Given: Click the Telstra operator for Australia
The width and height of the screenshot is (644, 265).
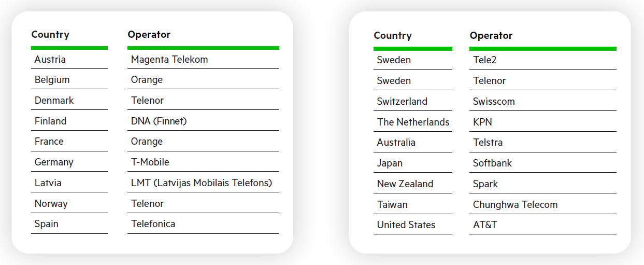Looking at the screenshot, I should click(488, 143).
